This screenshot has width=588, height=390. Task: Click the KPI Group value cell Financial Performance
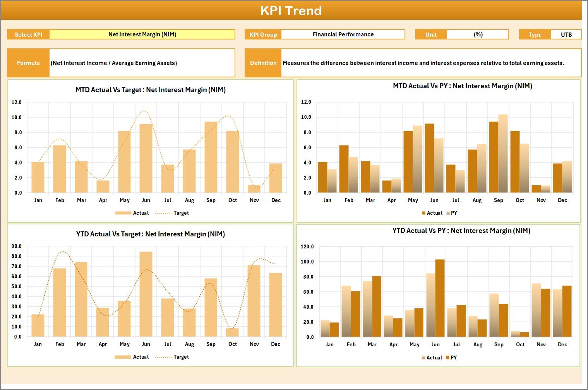coord(343,34)
